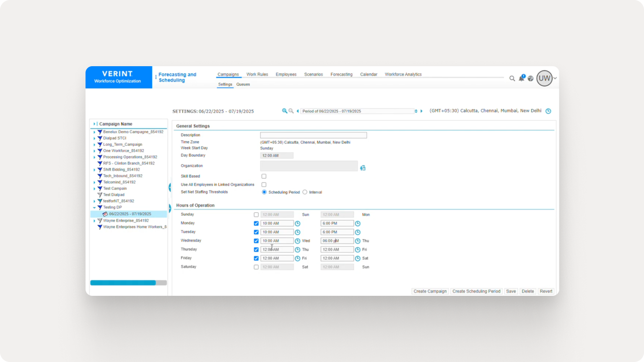Expand the Wayne Enterprise_854192 tree item
Viewport: 644px width, 362px height.
(x=94, y=220)
